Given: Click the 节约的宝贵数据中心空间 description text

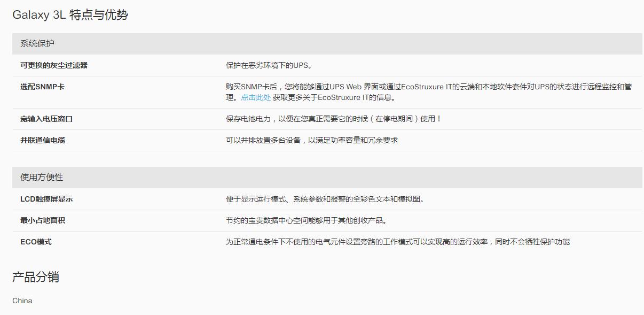Looking at the screenshot, I should [x=305, y=220].
